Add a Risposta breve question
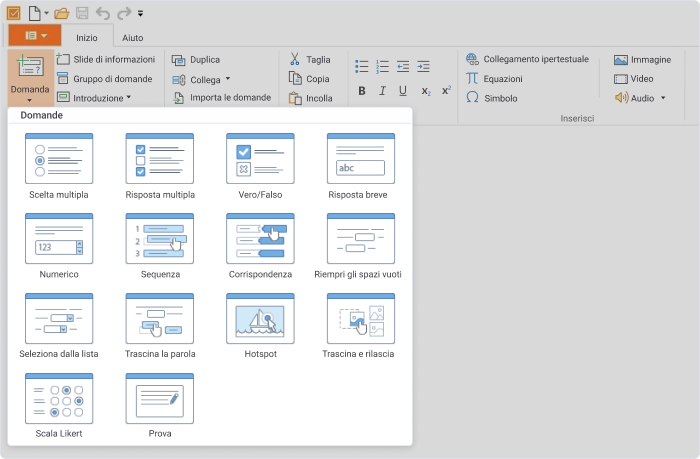This screenshot has height=459, width=700. [x=360, y=166]
